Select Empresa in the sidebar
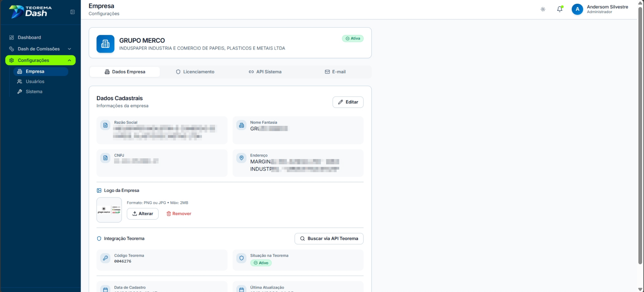 pyautogui.click(x=41, y=71)
